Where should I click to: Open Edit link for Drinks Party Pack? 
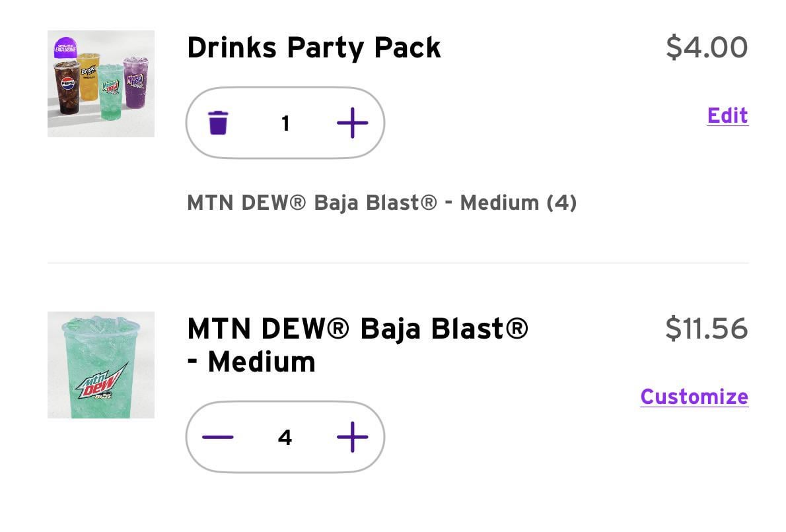coord(727,116)
